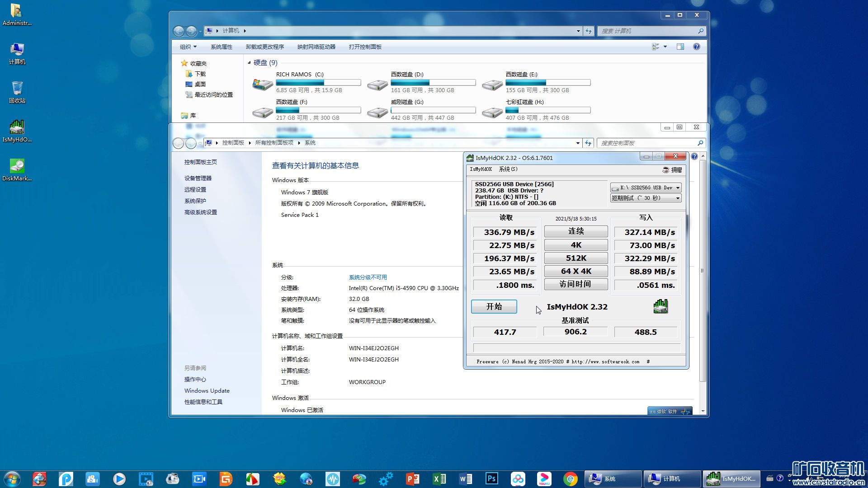Click the 开始 start test button

pos(494,306)
